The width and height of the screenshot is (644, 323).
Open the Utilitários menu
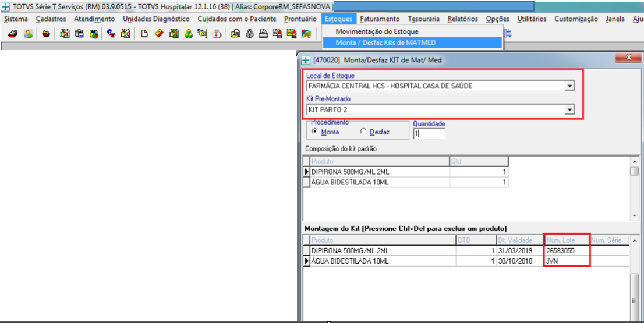coord(532,19)
